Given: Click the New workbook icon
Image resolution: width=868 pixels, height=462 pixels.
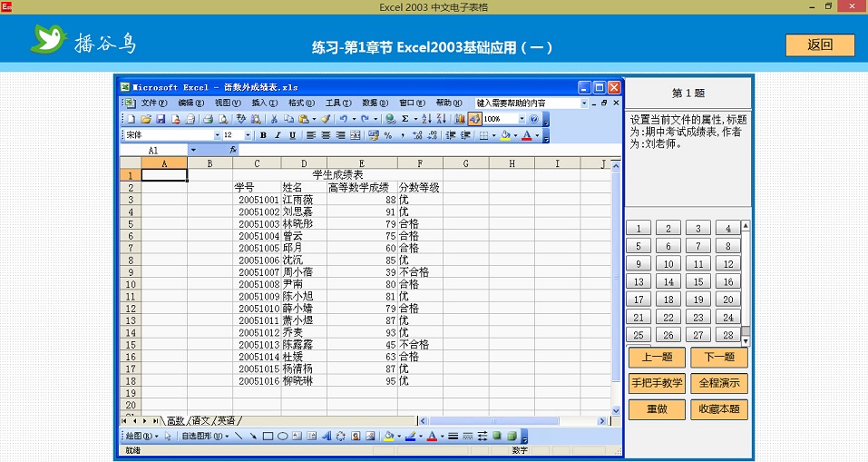Looking at the screenshot, I should [x=132, y=119].
